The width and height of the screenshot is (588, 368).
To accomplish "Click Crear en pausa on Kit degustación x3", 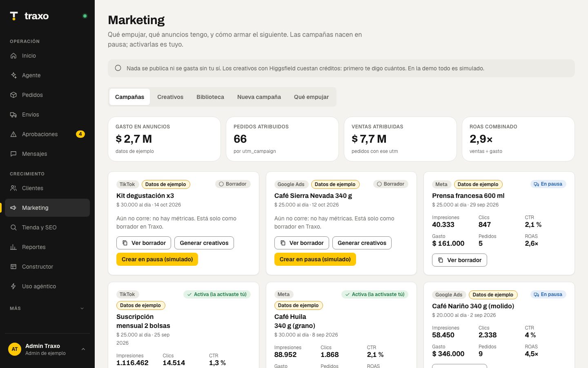I will click(x=157, y=259).
